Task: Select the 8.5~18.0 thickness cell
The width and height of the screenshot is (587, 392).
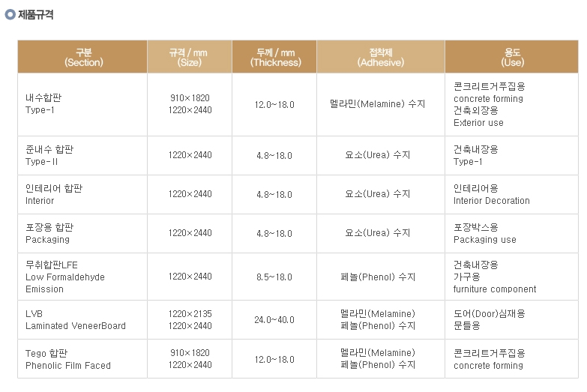Action: click(274, 277)
